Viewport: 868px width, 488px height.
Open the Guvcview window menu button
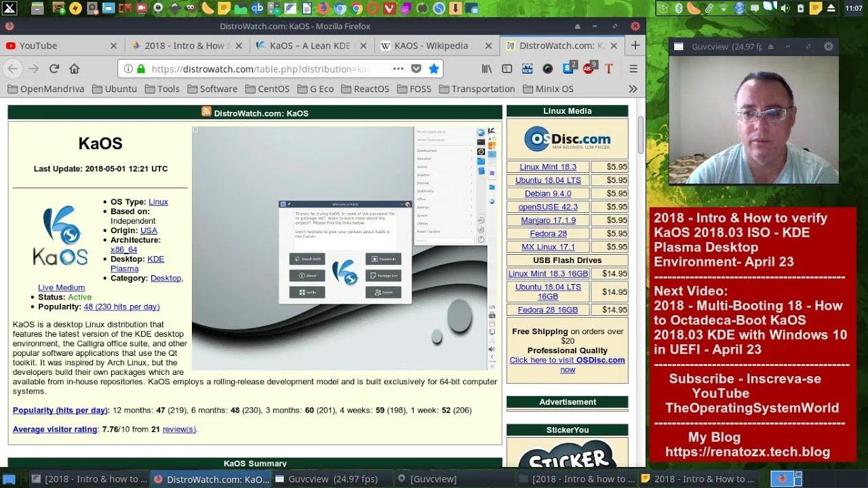(677, 46)
